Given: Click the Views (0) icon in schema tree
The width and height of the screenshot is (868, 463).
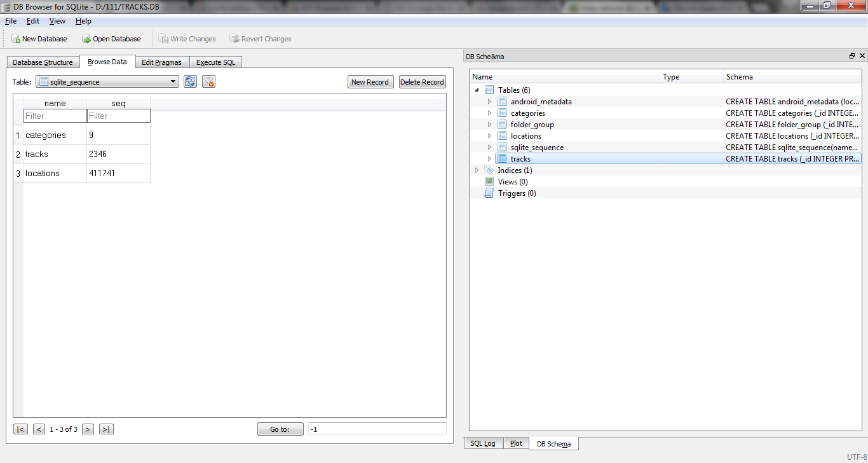Looking at the screenshot, I should (x=489, y=182).
